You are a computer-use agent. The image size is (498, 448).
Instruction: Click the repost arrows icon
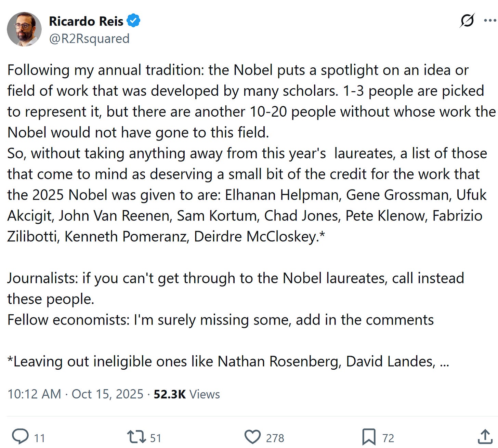point(136,437)
